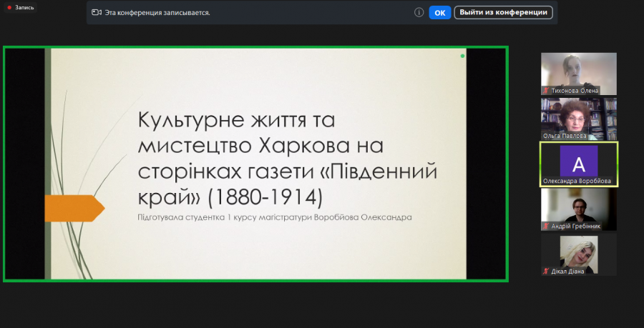
Task: Click the 'Выйти из конференции' button
Action: point(503,12)
